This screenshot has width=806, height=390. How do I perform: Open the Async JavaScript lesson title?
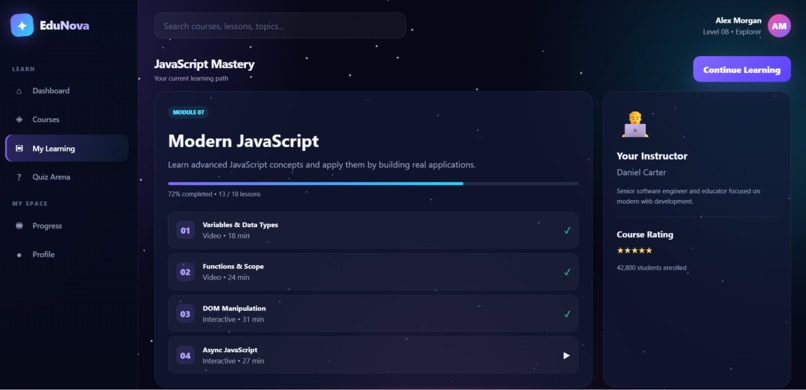(230, 350)
